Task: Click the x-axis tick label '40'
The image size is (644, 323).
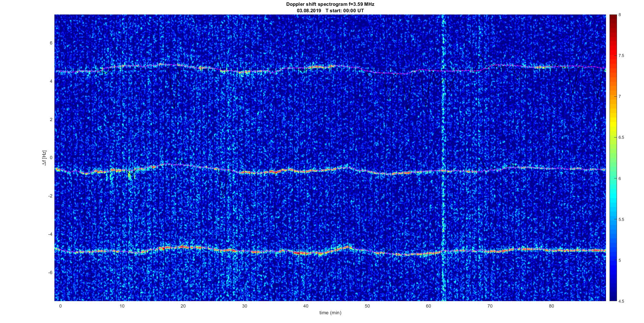Action: pos(306,306)
